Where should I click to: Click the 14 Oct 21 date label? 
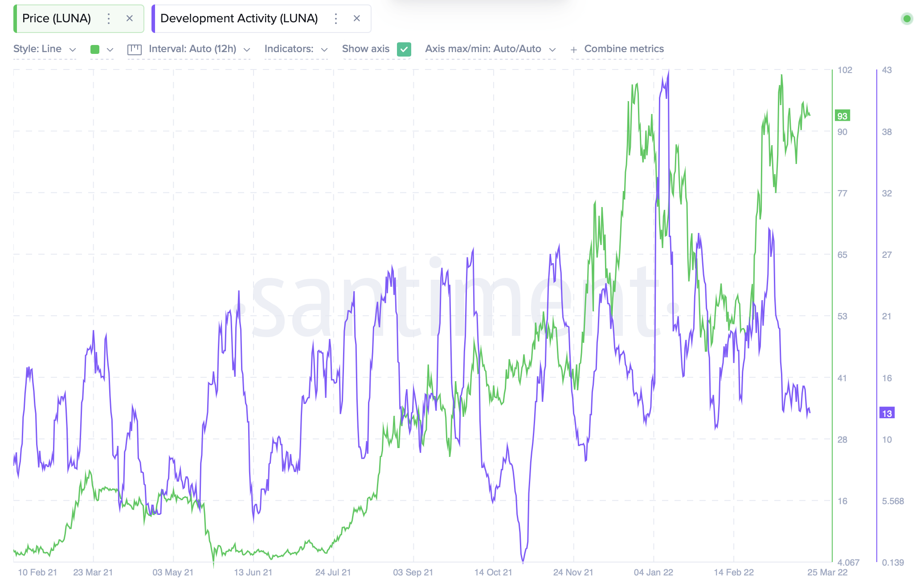[x=493, y=572]
